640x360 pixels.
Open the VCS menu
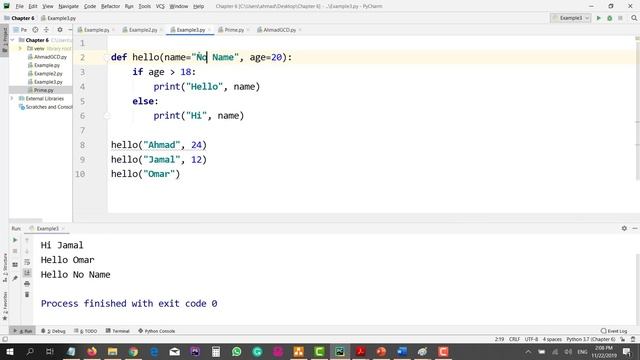[x=160, y=6]
